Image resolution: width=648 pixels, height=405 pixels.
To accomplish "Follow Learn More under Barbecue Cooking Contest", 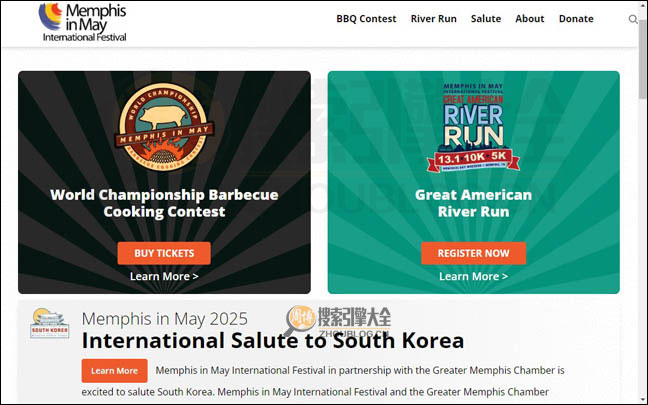I will 164,276.
